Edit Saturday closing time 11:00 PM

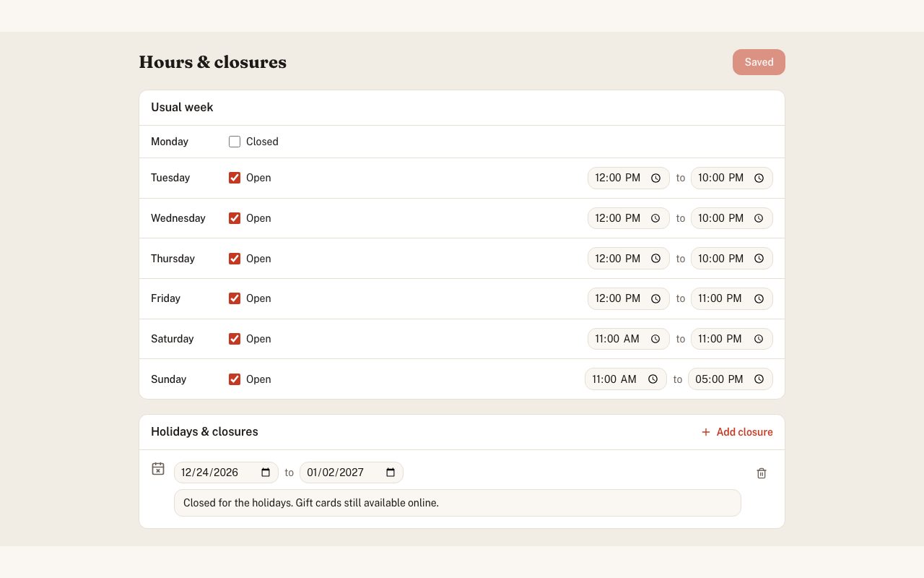point(732,339)
